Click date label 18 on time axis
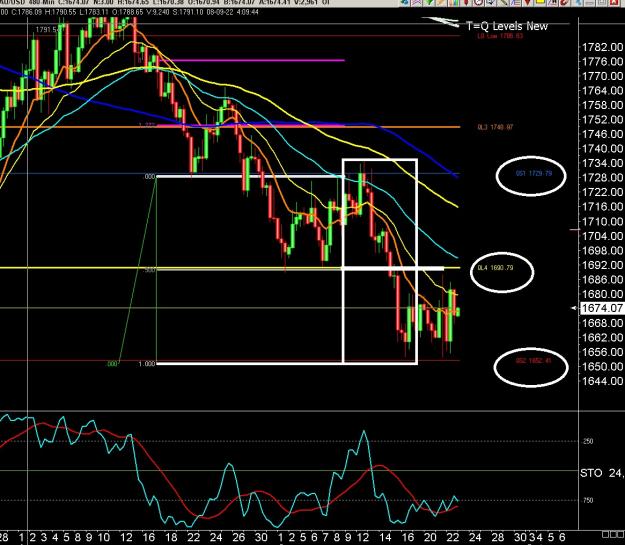 tap(171, 537)
